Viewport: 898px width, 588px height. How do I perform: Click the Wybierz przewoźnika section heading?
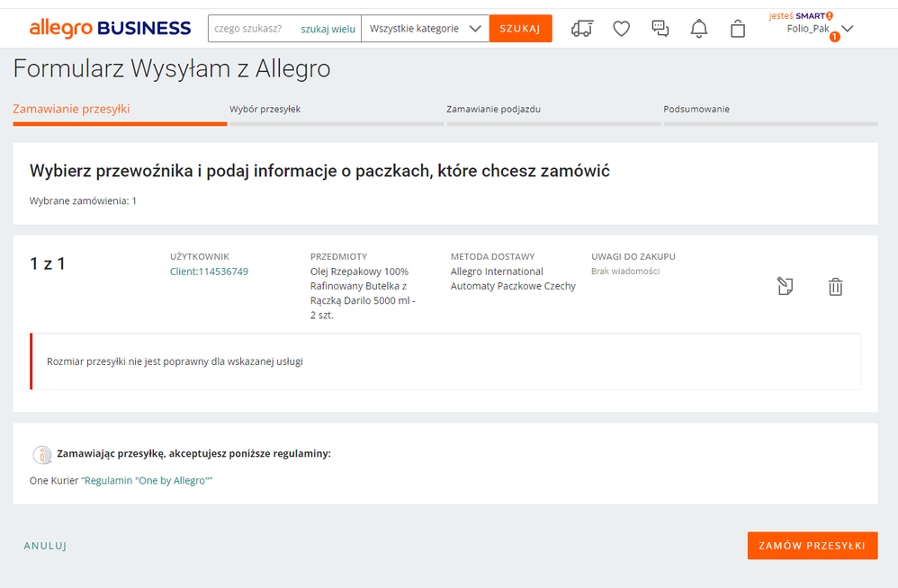(x=319, y=171)
